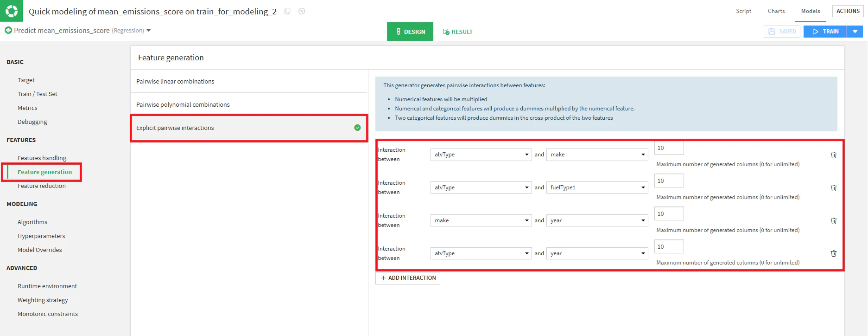
Task: Delete the atvType and make interaction
Action: coord(833,155)
